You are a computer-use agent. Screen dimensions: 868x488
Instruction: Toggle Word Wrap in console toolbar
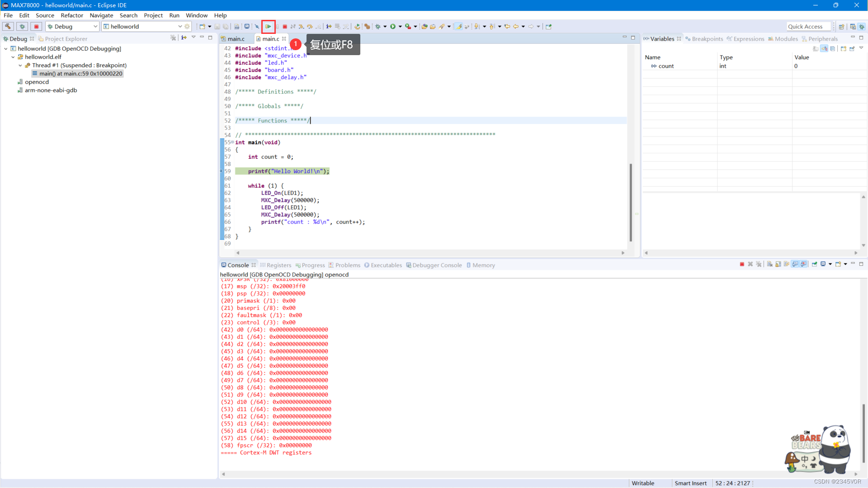coord(787,264)
